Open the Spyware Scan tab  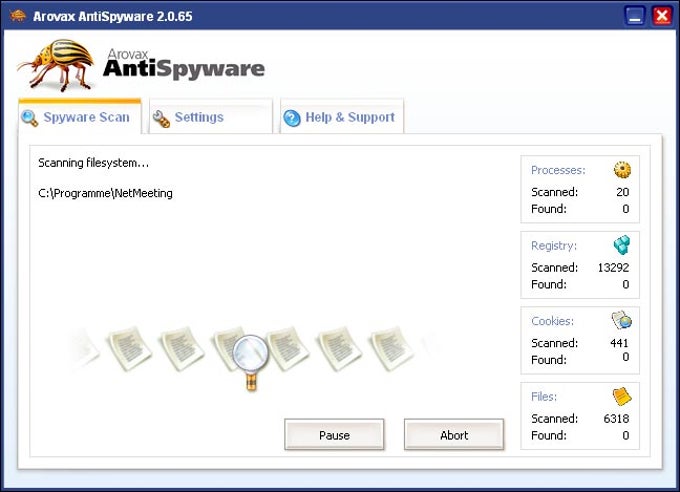pos(80,117)
